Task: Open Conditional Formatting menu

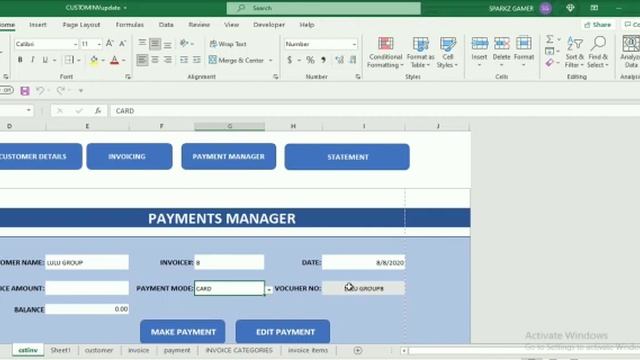Action: point(385,53)
